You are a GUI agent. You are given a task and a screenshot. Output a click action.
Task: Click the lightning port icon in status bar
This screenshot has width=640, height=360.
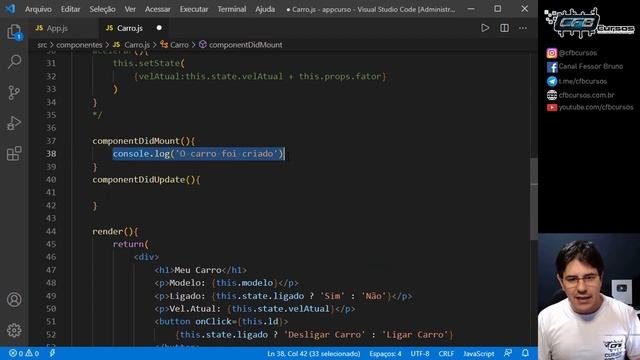52,353
